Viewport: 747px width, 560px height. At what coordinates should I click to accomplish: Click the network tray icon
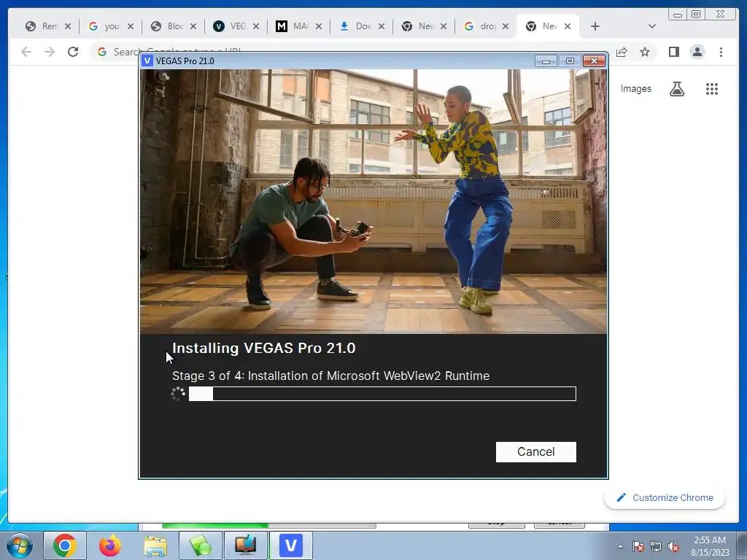pyautogui.click(x=656, y=546)
